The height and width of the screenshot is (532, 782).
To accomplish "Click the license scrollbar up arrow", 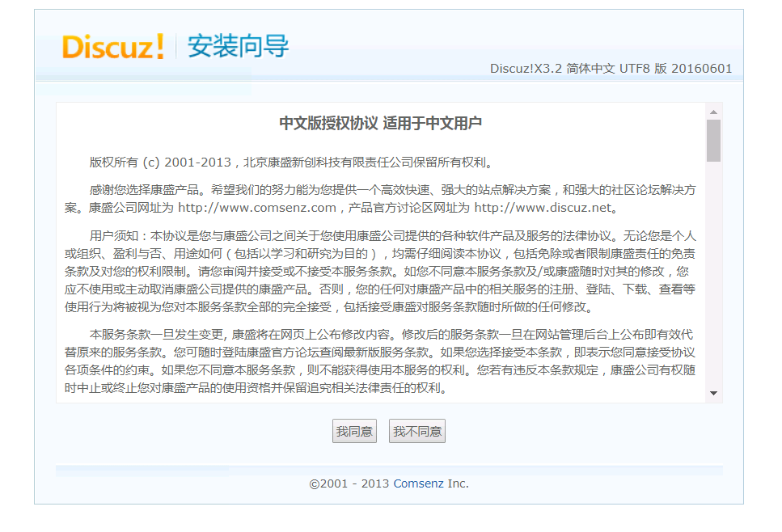I will pyautogui.click(x=714, y=112).
